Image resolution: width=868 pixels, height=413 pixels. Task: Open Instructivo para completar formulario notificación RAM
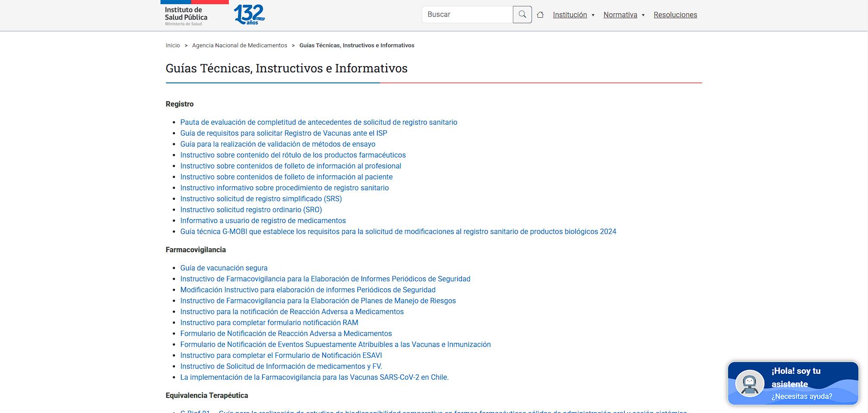click(x=269, y=322)
